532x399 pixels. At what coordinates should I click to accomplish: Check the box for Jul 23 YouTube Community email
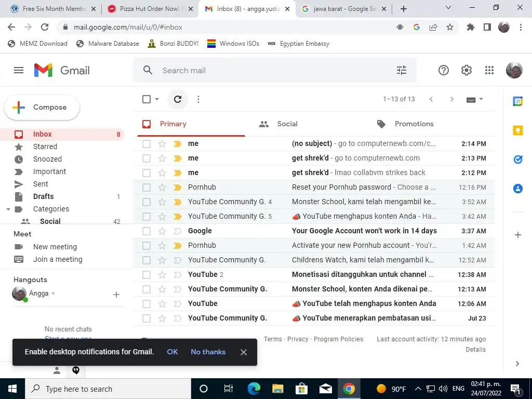point(147,318)
